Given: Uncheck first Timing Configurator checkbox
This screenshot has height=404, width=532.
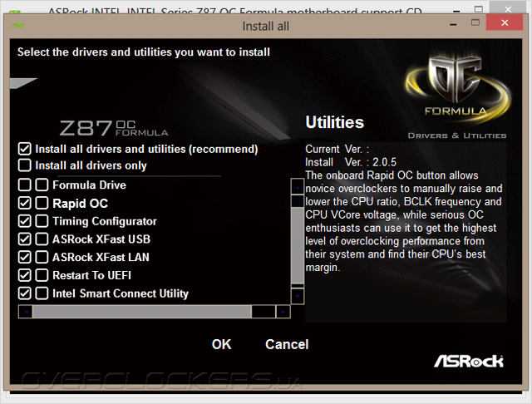Looking at the screenshot, I should click(x=25, y=221).
